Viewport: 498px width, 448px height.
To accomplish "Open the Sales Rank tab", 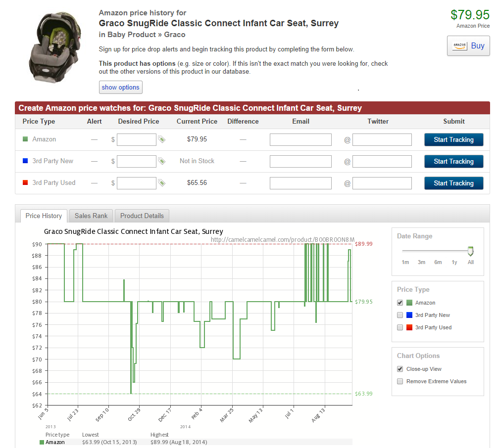I will [91, 216].
